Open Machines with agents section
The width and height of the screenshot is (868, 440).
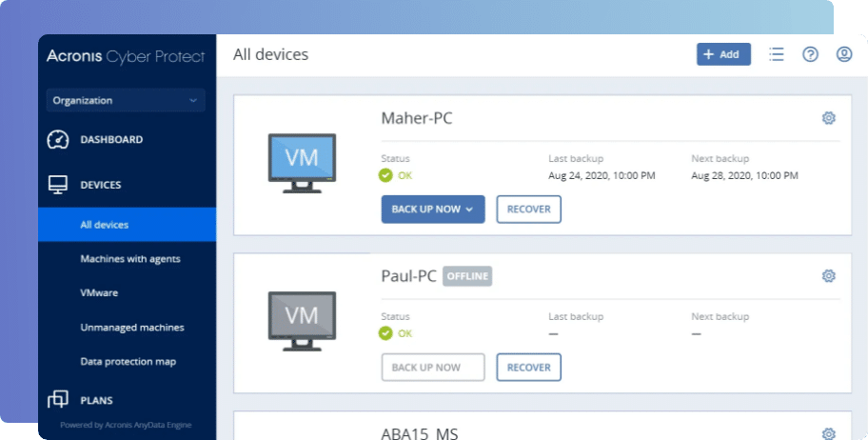(x=129, y=259)
